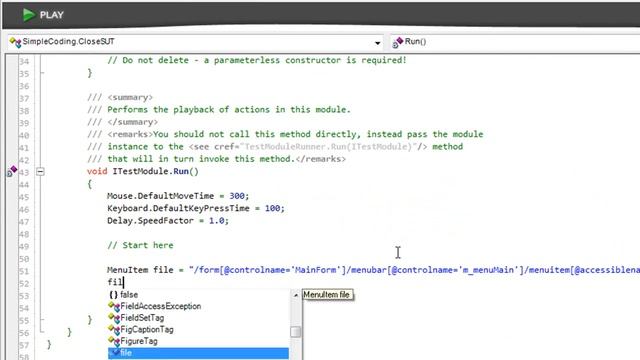640x360 pixels.
Task: Click line number 34 in the gutter
Action: [x=24, y=62]
